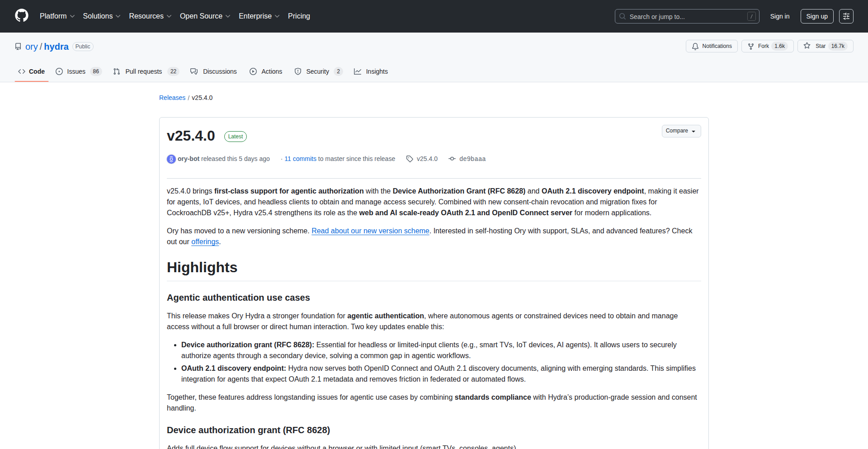Click the Public visibility badge
Screen dimensions: 868x449
coord(83,46)
